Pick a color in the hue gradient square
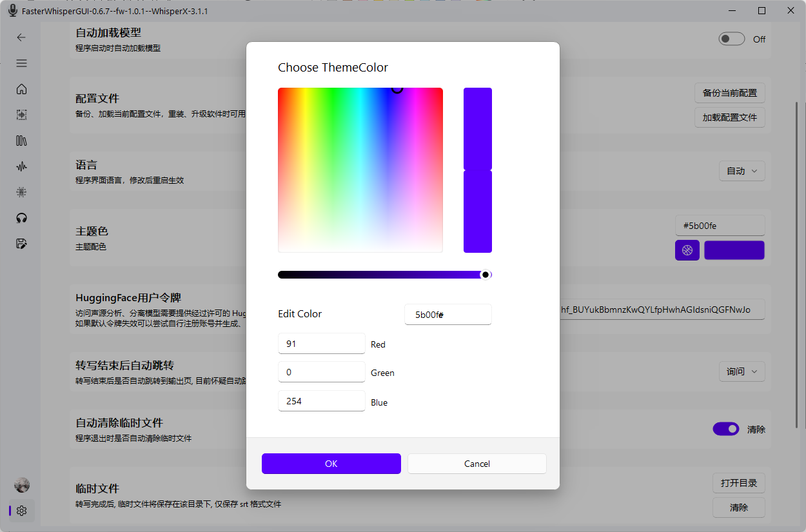The image size is (806, 532). point(360,170)
